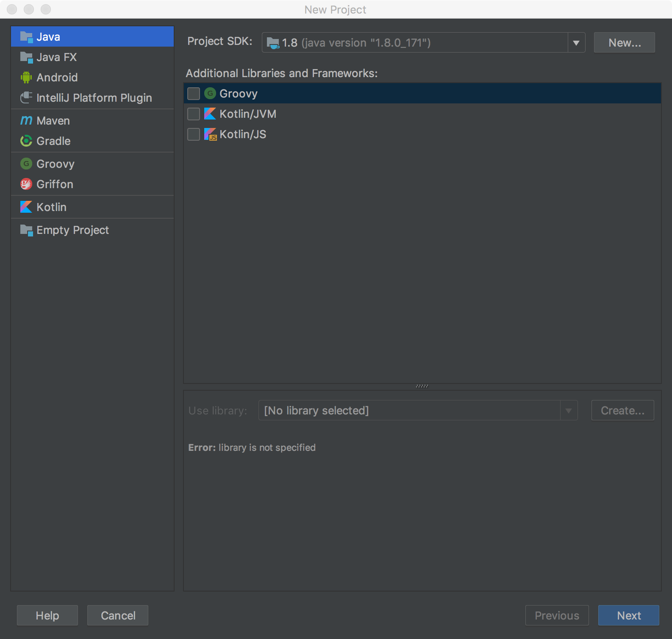Select Kotlin project type
The width and height of the screenshot is (672, 639).
click(92, 207)
